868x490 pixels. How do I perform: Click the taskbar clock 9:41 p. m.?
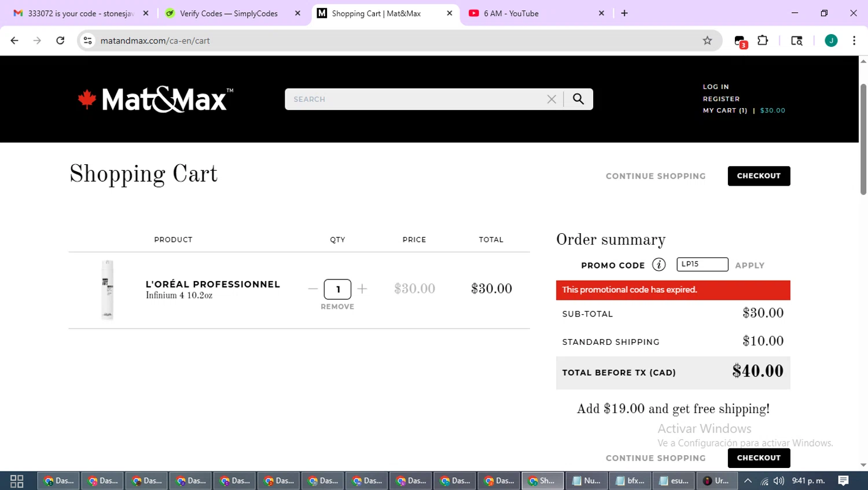808,481
